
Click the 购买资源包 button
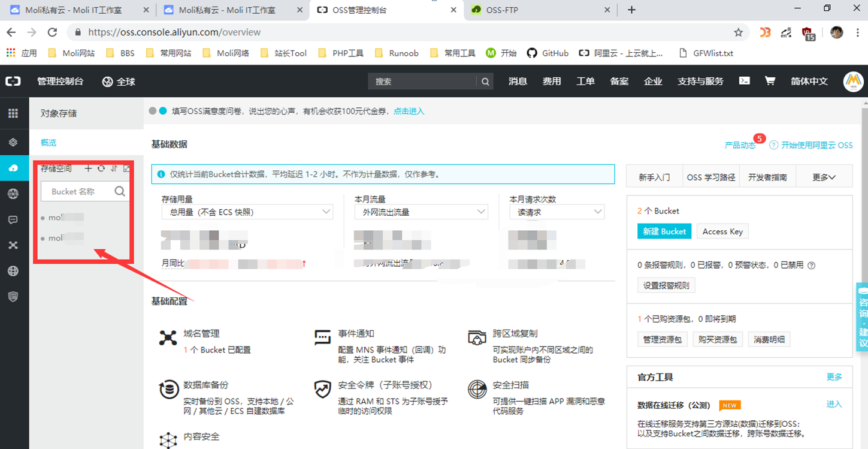click(718, 339)
